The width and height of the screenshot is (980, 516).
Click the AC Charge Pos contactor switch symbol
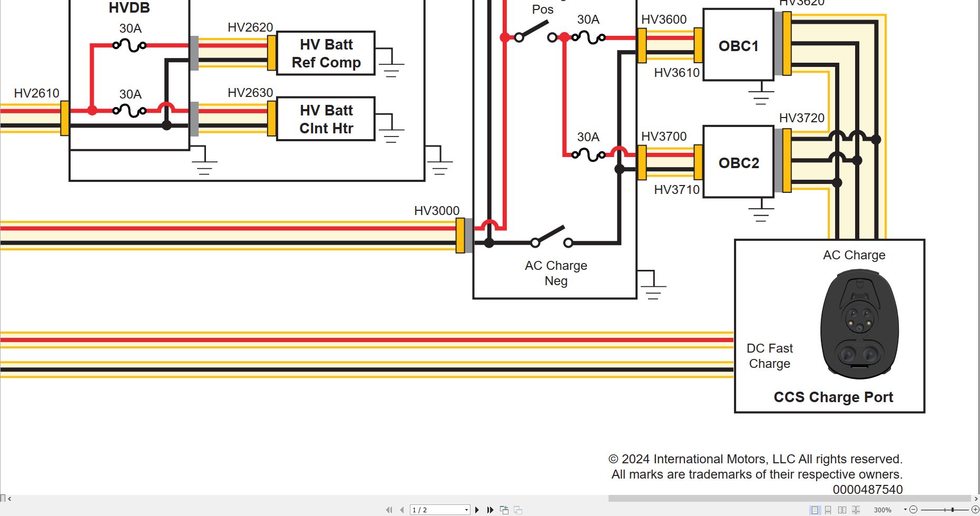pyautogui.click(x=535, y=32)
